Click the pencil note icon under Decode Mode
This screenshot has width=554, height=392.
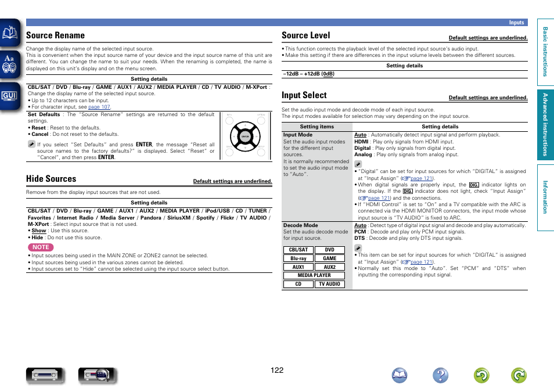[x=358, y=248]
